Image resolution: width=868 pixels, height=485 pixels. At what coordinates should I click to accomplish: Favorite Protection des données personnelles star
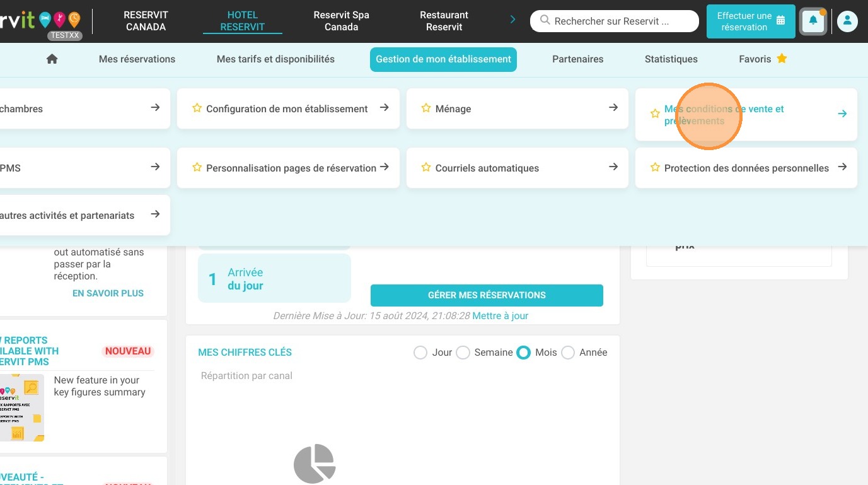tap(655, 168)
